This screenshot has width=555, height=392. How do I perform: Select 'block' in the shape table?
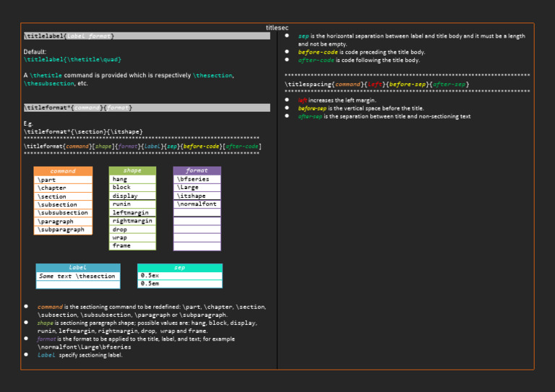(x=132, y=188)
